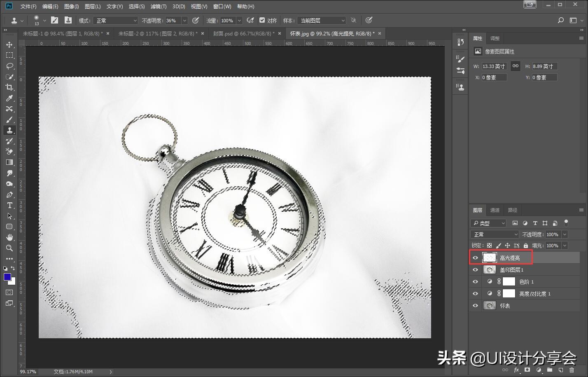The height and width of the screenshot is (377, 588).
Task: Uncheck the 对齐 checkbox
Action: pos(262,20)
